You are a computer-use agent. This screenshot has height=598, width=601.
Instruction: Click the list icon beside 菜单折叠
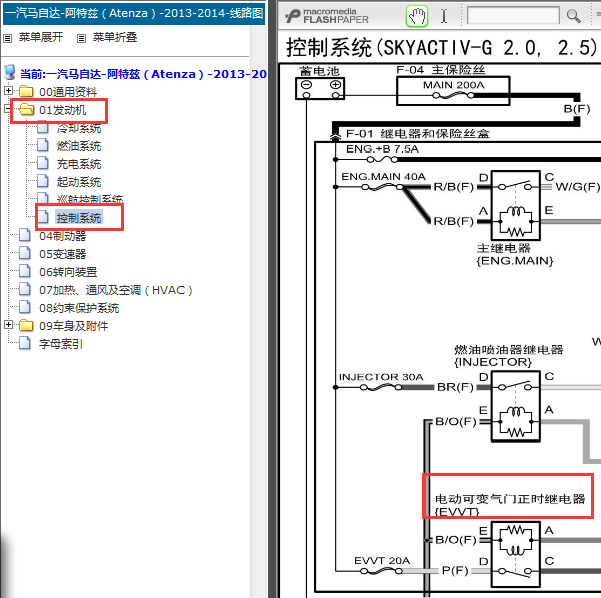point(81,38)
